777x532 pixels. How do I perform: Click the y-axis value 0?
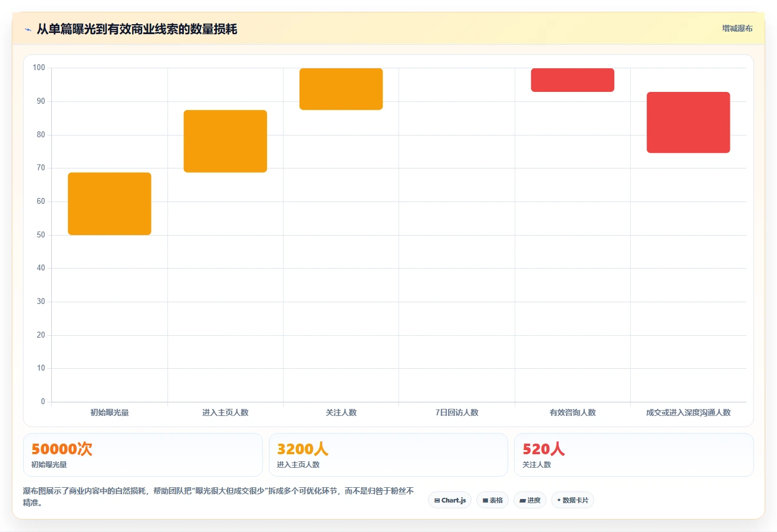tap(43, 402)
